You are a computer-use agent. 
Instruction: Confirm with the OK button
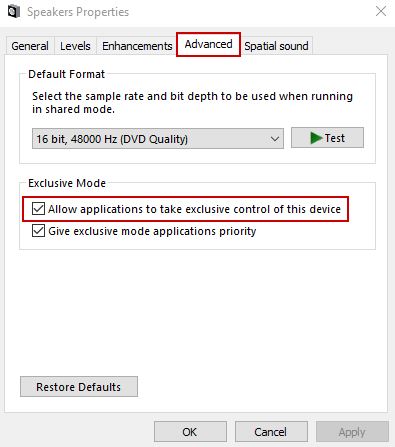(x=190, y=432)
